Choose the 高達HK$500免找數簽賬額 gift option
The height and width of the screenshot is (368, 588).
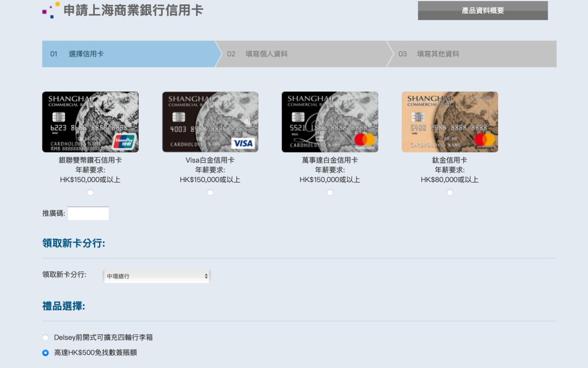tap(45, 353)
